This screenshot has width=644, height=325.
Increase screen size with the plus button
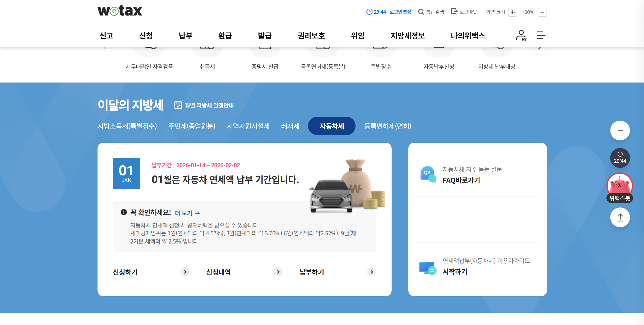(512, 12)
